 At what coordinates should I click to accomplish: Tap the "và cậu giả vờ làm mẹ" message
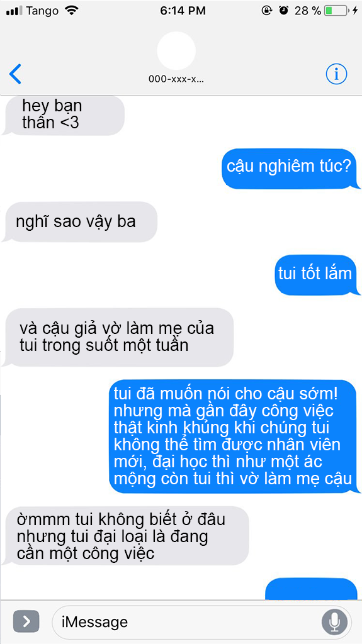pos(118,337)
